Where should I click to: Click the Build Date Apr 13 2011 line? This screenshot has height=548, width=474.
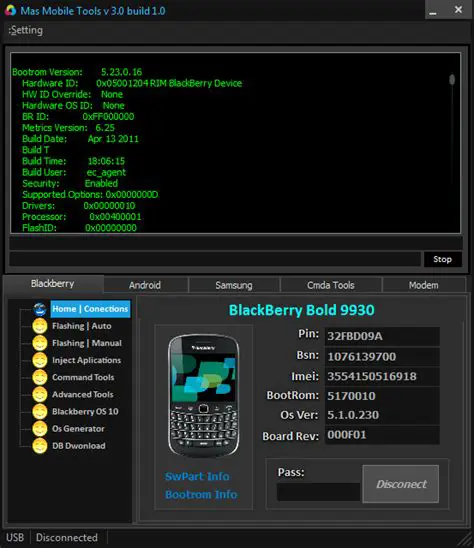pos(80,139)
